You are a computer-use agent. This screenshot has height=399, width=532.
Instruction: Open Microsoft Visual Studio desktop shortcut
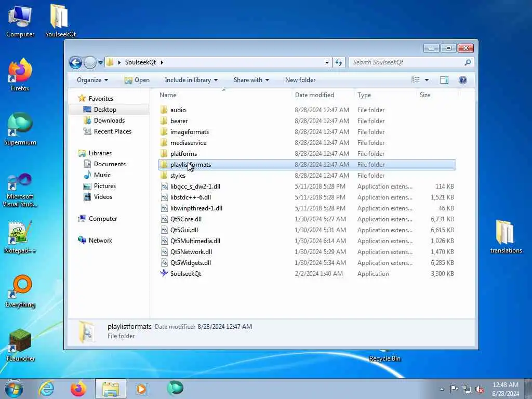[x=20, y=190]
